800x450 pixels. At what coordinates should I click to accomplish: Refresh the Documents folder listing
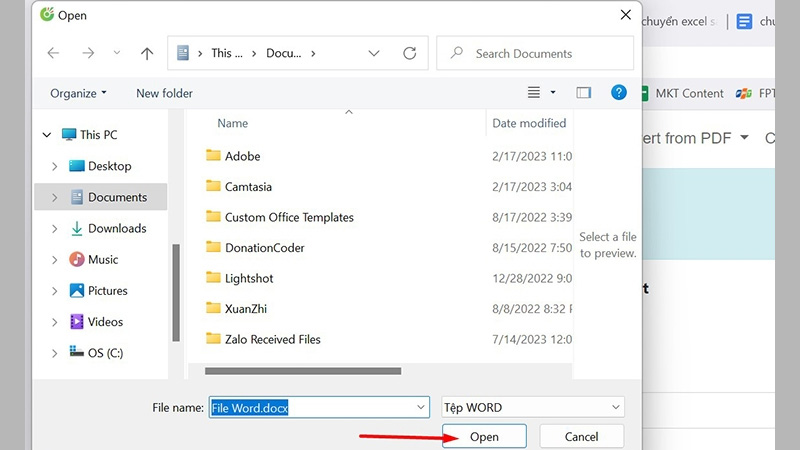(x=409, y=54)
